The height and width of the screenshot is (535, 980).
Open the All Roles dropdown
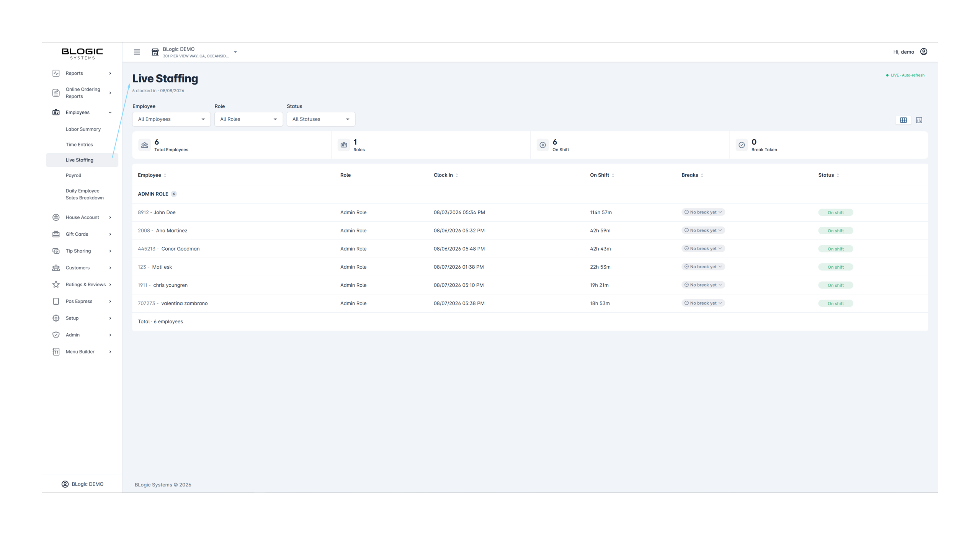coord(248,119)
